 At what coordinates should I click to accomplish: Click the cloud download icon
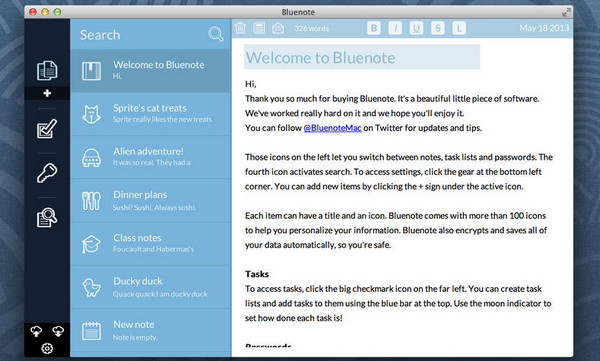click(58, 331)
